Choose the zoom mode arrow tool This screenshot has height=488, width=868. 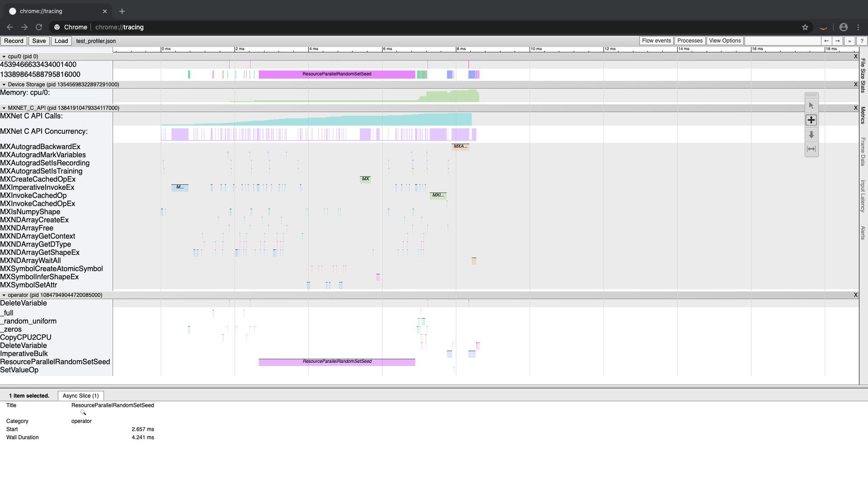[x=811, y=135]
